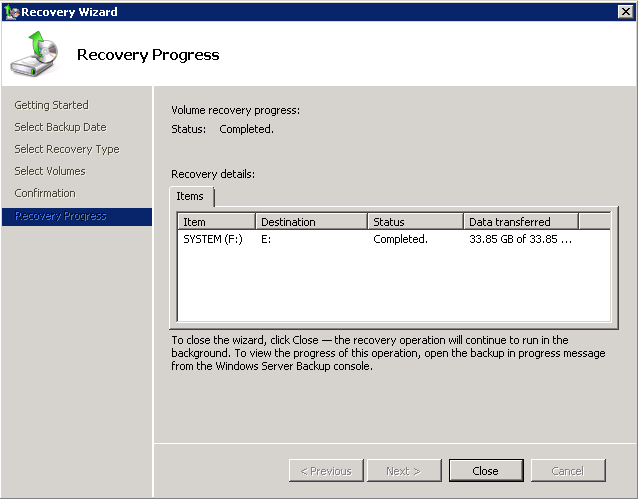Click the Status column header
638x499 pixels.
click(x=415, y=222)
